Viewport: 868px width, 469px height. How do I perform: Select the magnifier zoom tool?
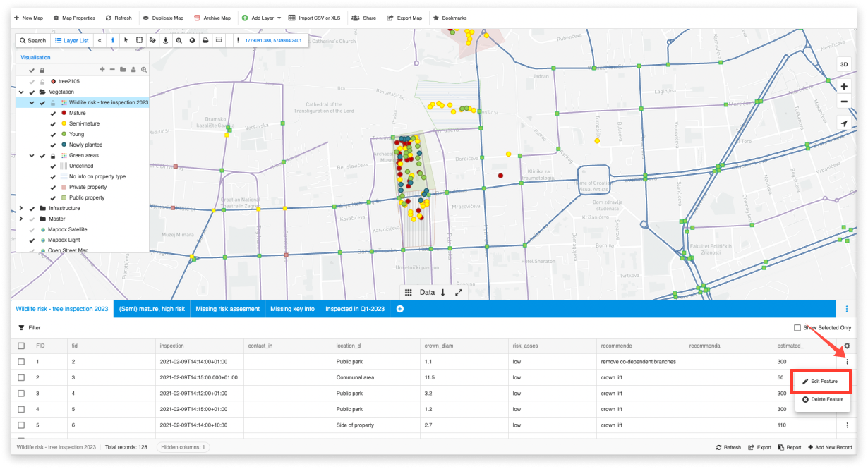pos(179,41)
